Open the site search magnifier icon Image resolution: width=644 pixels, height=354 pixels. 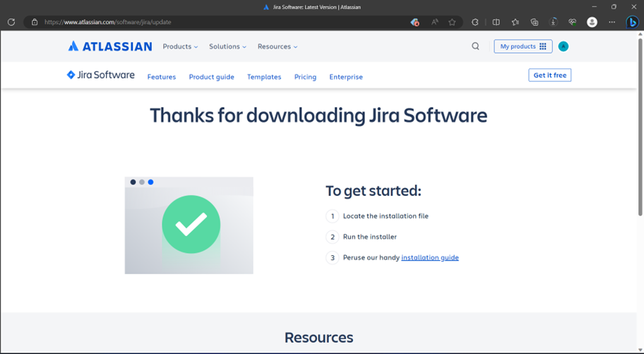475,46
